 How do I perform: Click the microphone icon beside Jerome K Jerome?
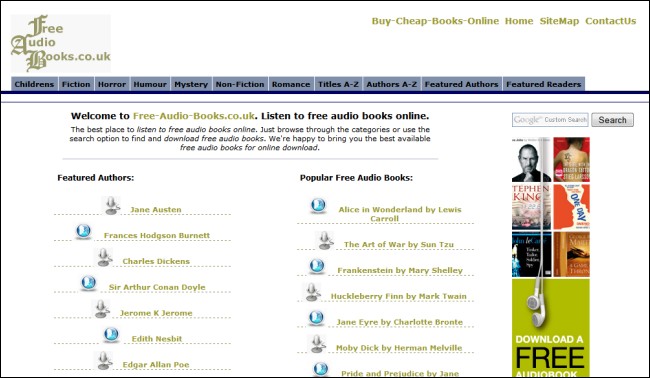click(x=101, y=309)
